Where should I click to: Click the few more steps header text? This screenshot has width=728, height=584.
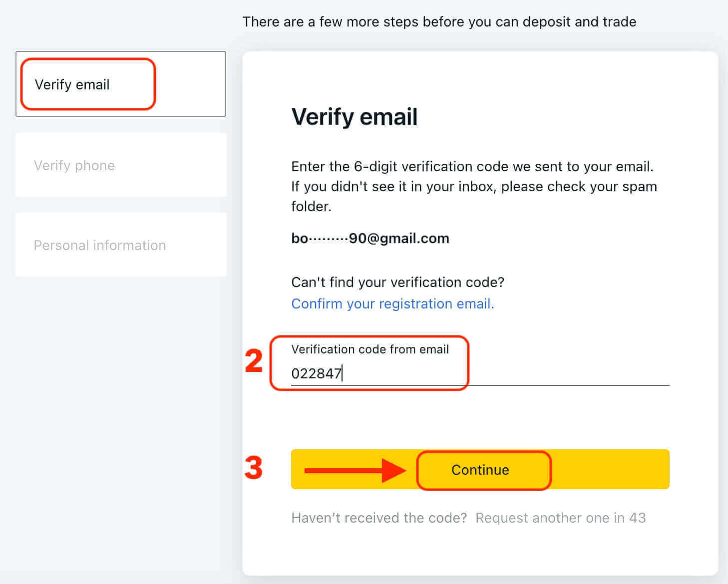click(x=439, y=21)
